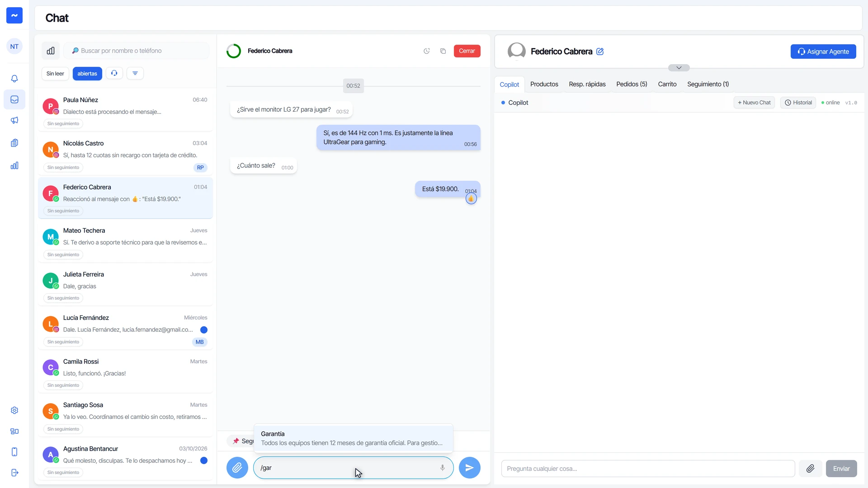
Task: Open the Mateo Techera conversation
Action: coord(125,241)
